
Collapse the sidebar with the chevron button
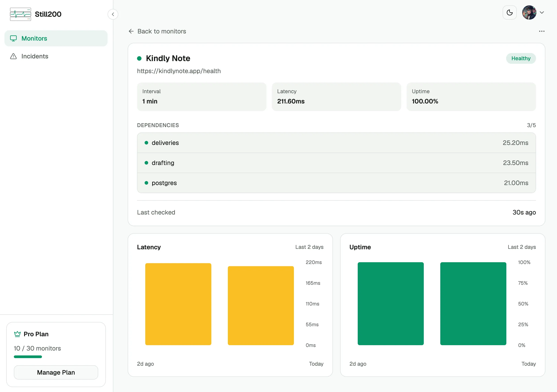113,14
